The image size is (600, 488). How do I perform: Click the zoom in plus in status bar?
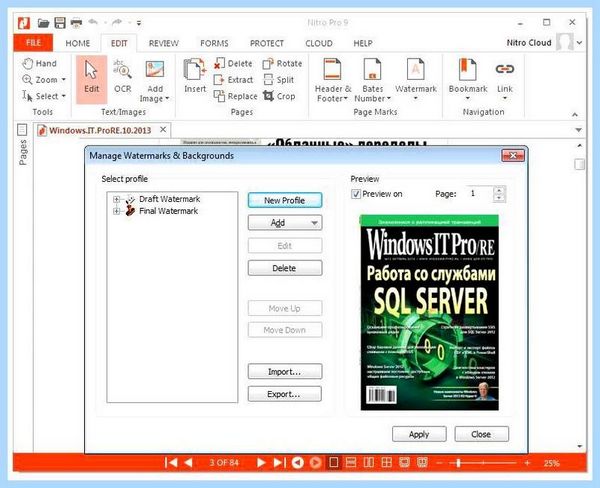(x=527, y=463)
